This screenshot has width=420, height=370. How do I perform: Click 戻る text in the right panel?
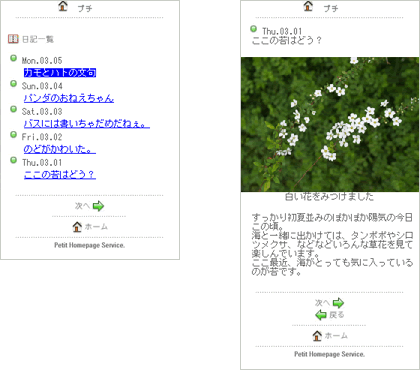point(336,315)
